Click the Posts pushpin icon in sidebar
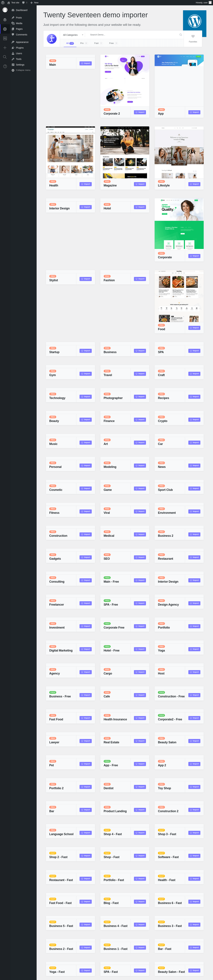This screenshot has width=213, height=980. pyautogui.click(x=13, y=17)
